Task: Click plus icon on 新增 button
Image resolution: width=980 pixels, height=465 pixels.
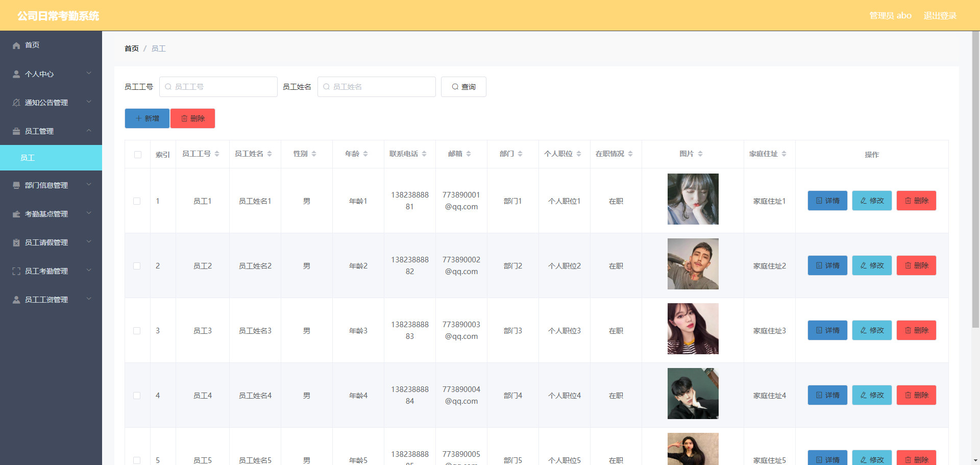Action: [x=138, y=118]
